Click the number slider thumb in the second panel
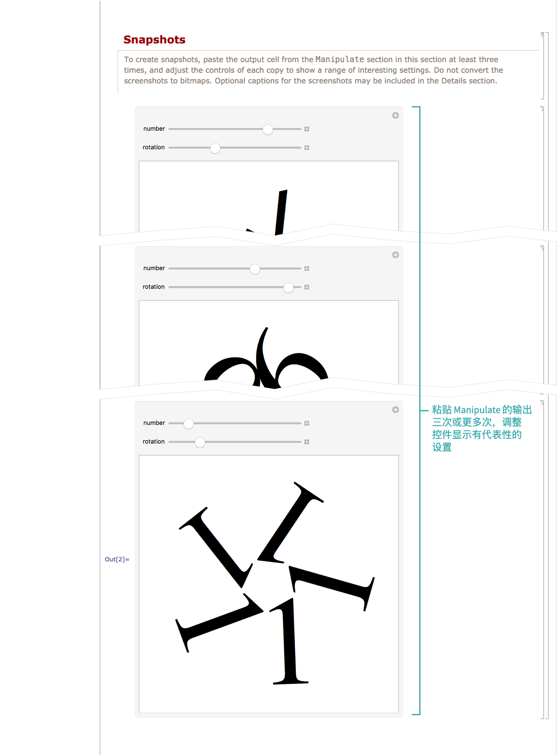558x756 pixels. (255, 269)
